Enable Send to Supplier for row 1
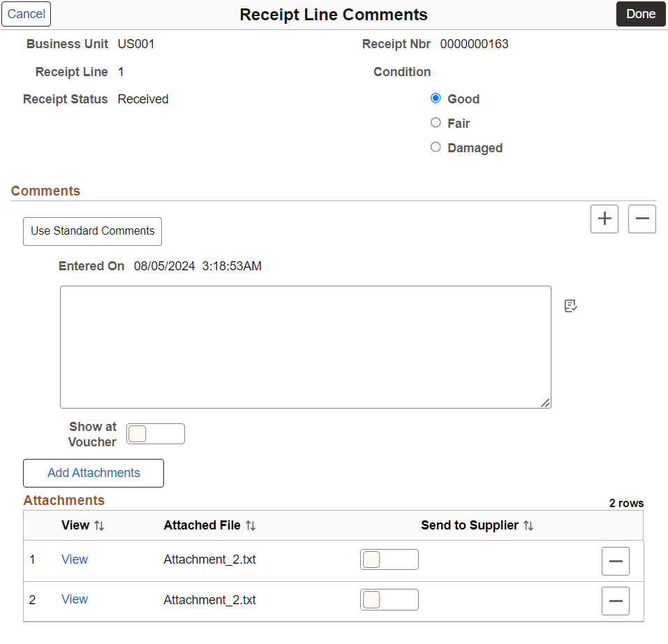This screenshot has height=644, width=668. tap(389, 559)
